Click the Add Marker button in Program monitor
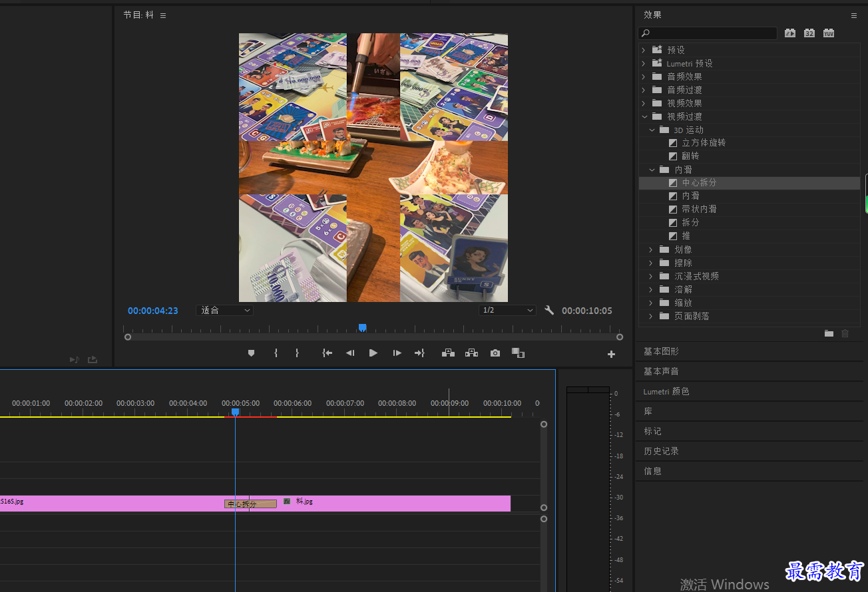 [x=251, y=353]
